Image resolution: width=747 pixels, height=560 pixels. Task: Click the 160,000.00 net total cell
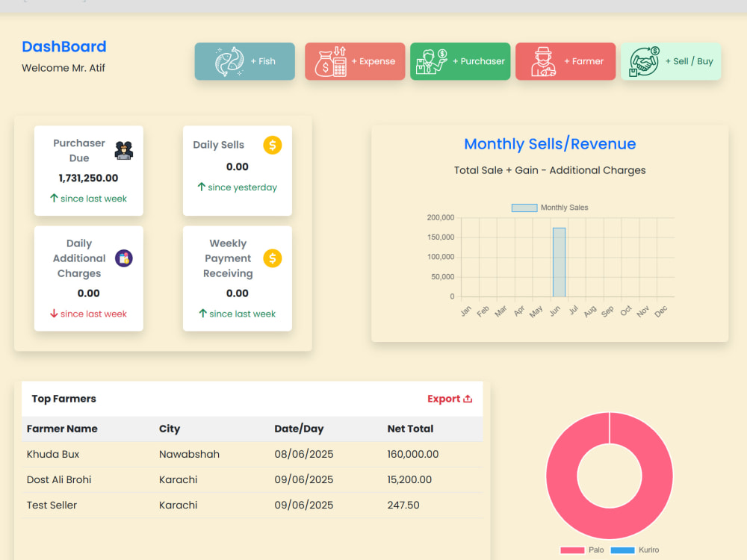pyautogui.click(x=412, y=454)
